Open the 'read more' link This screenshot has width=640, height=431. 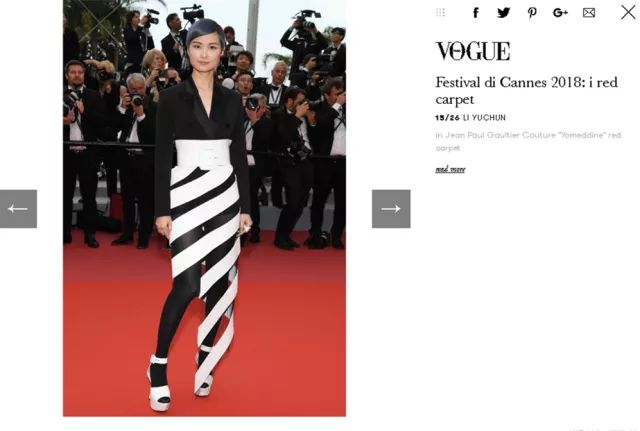[x=450, y=169]
